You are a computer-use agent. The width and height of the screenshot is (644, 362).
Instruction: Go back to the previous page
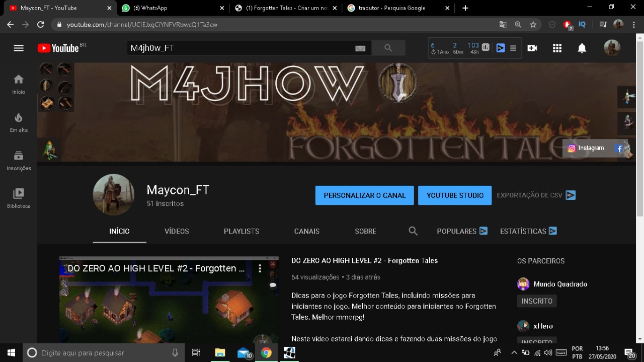10,24
